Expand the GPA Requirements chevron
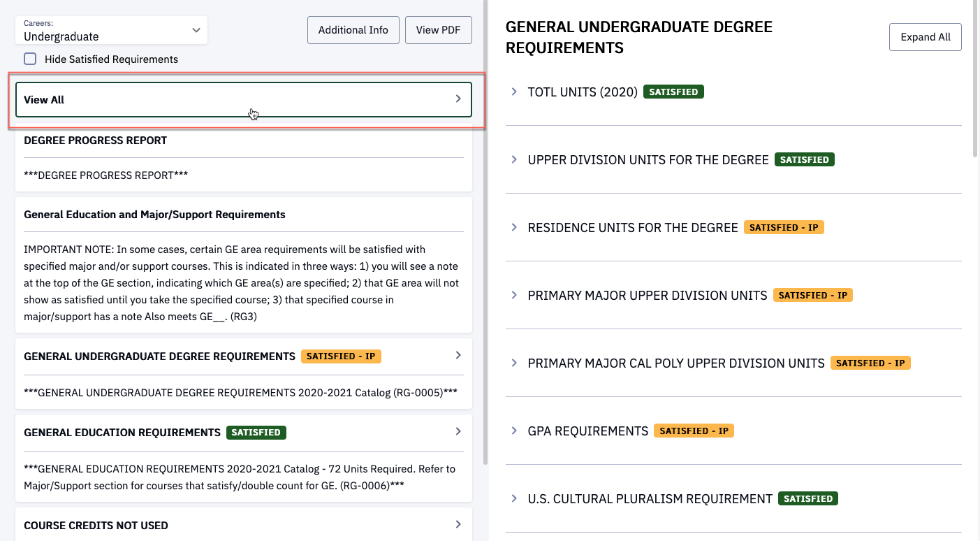Screen dimensions: 980x541 pos(514,431)
